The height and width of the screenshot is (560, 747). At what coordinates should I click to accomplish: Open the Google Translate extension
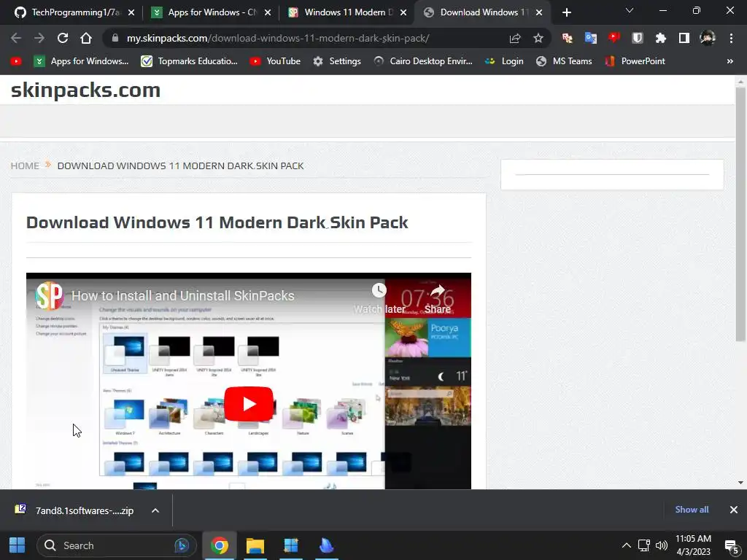pyautogui.click(x=591, y=38)
